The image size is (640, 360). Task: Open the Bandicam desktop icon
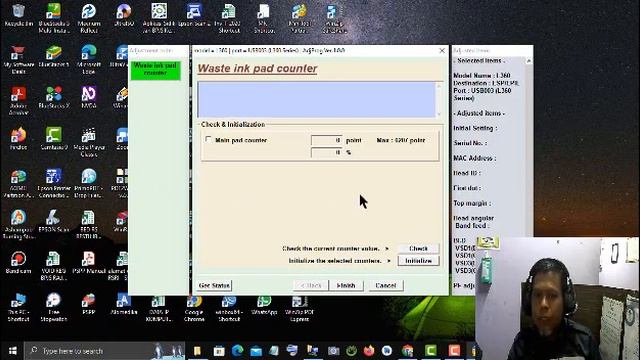[18, 262]
